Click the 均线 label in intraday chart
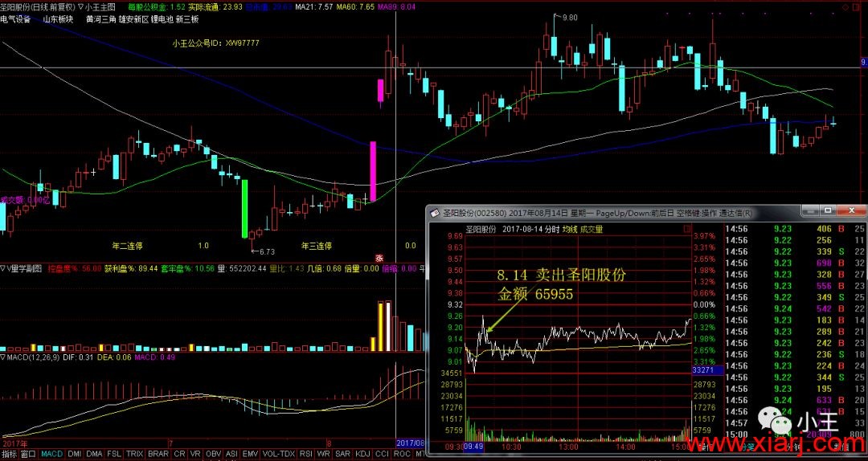868x461 pixels. [570, 229]
